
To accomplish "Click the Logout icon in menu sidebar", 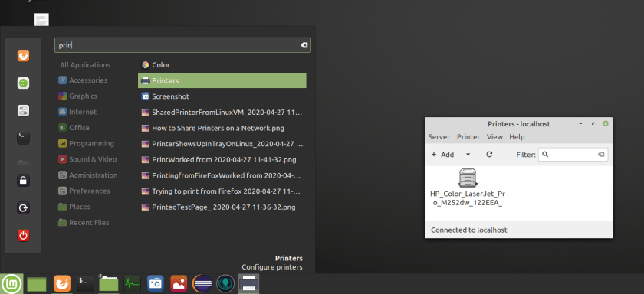I will tap(24, 208).
